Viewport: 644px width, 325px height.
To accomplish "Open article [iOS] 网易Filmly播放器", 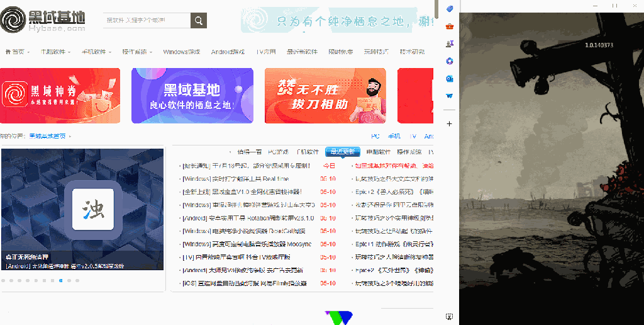I will (x=245, y=283).
